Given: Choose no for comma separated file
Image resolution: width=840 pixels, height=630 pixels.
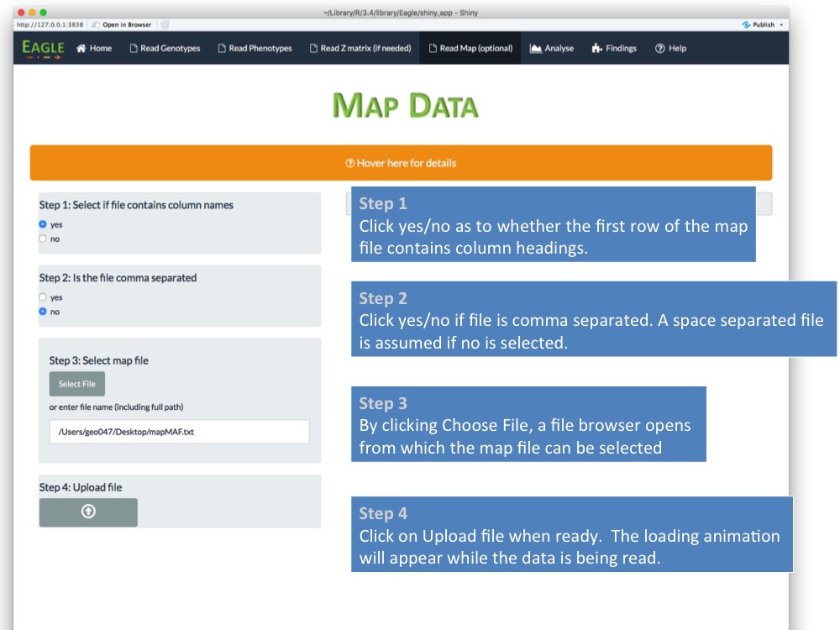Looking at the screenshot, I should (43, 312).
